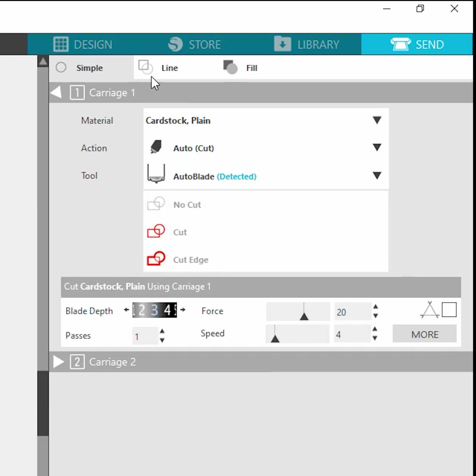Click the Passes value field showing 1
The image size is (476, 476).
[145, 336]
